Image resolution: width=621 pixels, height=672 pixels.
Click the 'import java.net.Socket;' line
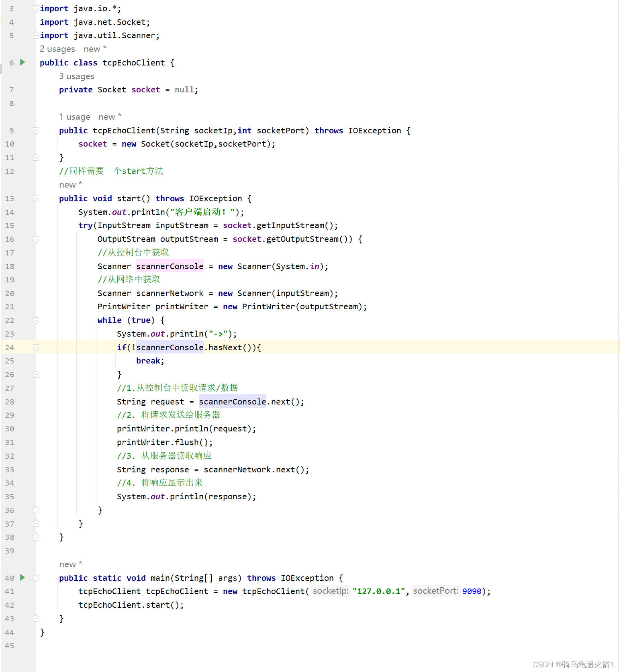tap(95, 22)
